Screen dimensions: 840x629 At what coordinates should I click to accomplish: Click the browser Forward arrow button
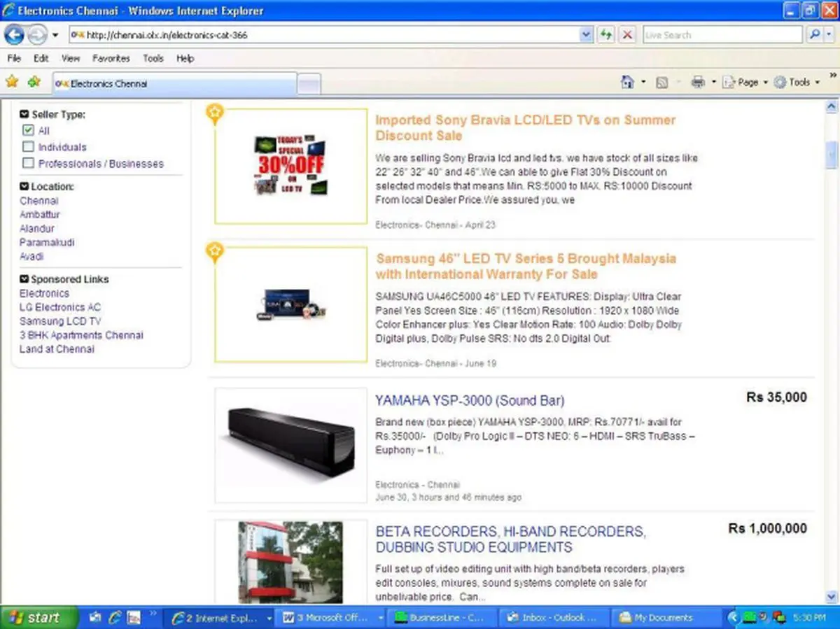[x=36, y=34]
